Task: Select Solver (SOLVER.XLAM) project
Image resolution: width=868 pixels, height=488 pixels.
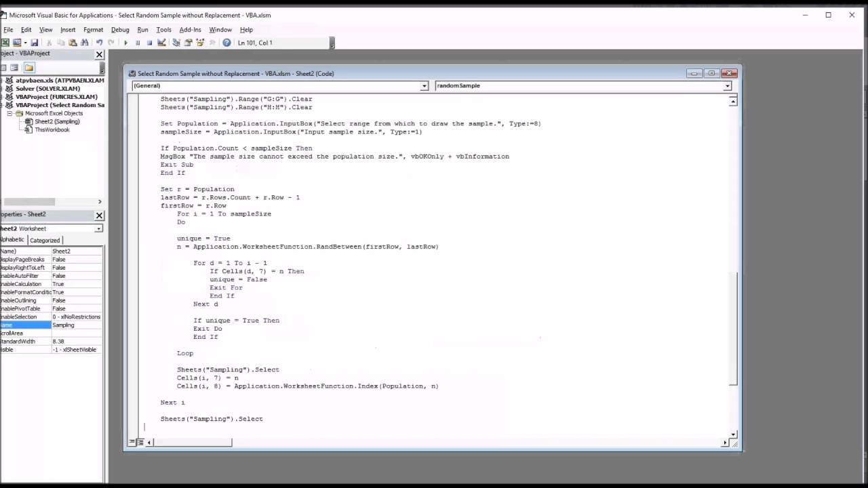Action: pyautogui.click(x=47, y=89)
